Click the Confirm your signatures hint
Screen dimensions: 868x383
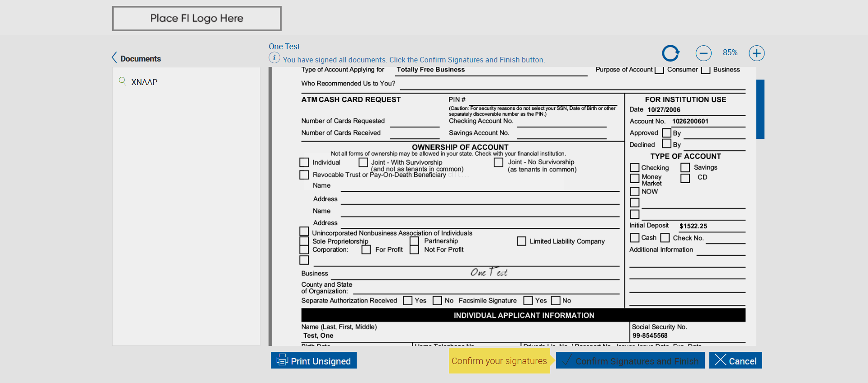[499, 361]
